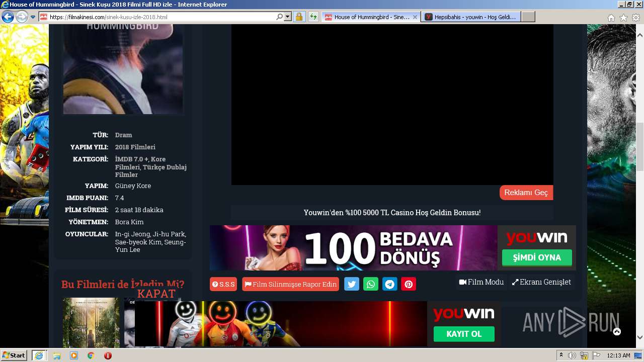644x362 pixels.
Task: Share on Twitter icon
Action: (352, 284)
